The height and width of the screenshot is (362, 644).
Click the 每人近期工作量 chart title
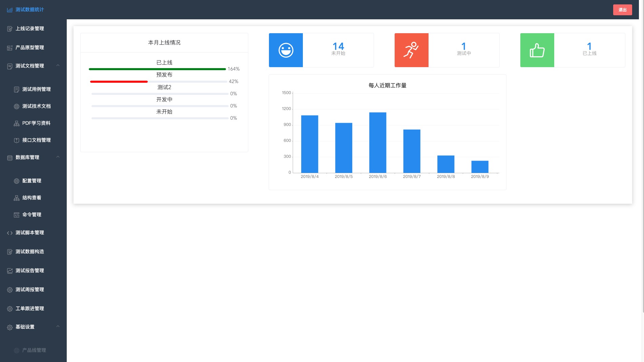[x=388, y=85]
